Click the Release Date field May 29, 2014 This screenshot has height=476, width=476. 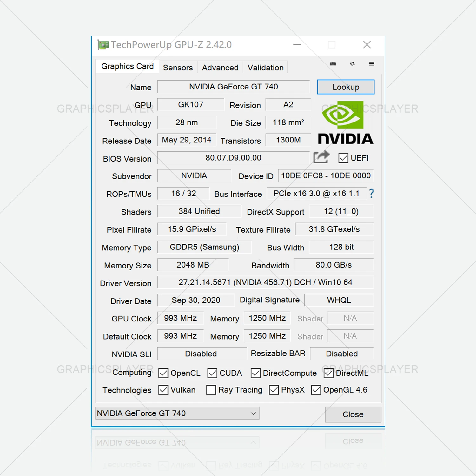[187, 140]
